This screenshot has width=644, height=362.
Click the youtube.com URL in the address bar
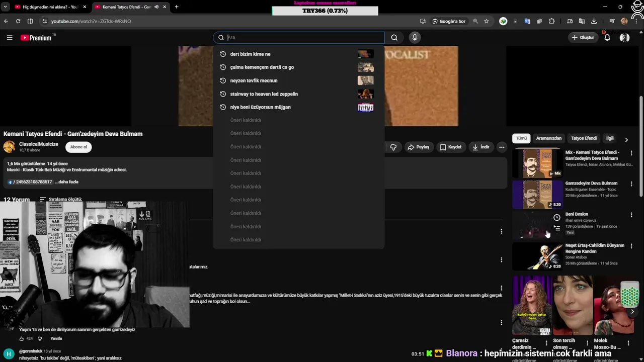point(91,21)
